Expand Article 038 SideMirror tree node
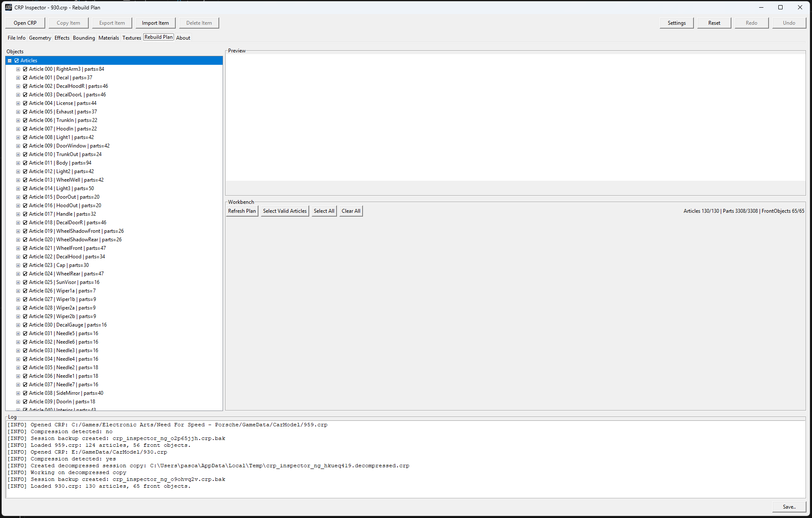 tap(18, 393)
